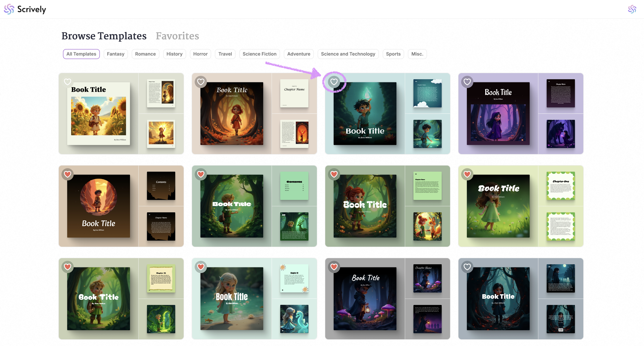Viewport: 644px width, 346px height.
Task: Unfavorite the canyon boy circle cover template
Action: [68, 174]
